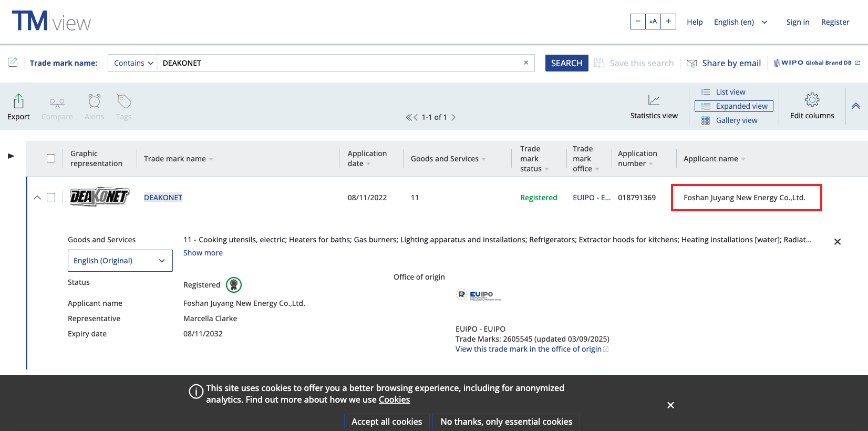The height and width of the screenshot is (431, 868).
Task: Switch to Expanded view
Action: coord(734,106)
